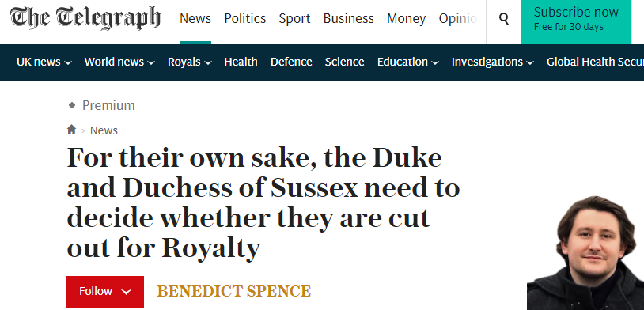Expand the Investigations submenu
This screenshot has width=644, height=310.
point(530,62)
